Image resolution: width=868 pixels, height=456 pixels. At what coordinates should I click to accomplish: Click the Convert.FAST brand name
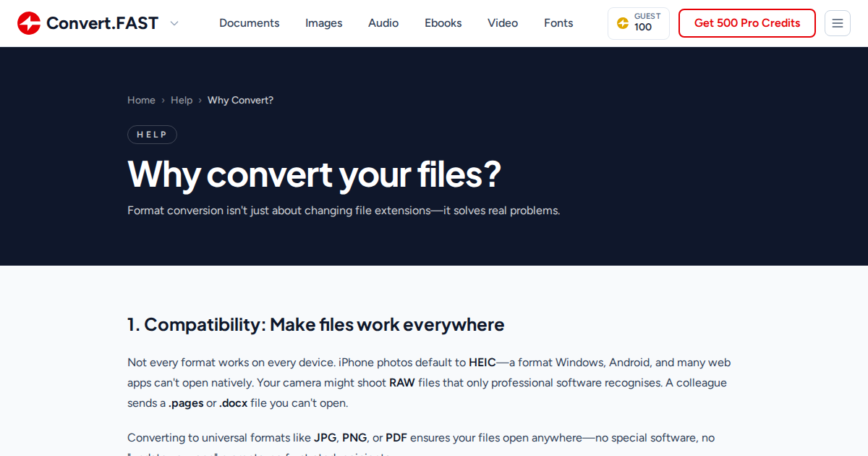pos(102,23)
